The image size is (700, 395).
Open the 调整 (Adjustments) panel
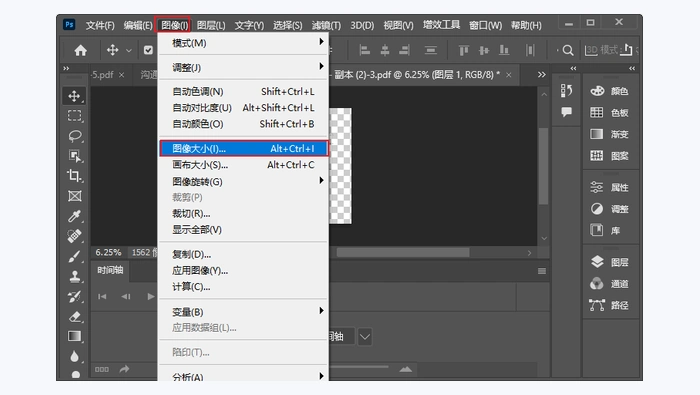click(x=609, y=208)
